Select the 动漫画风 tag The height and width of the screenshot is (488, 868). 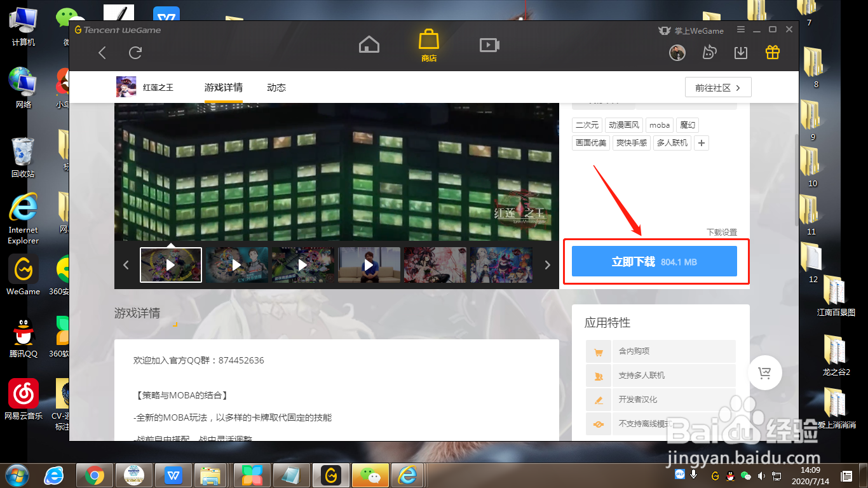pyautogui.click(x=624, y=125)
